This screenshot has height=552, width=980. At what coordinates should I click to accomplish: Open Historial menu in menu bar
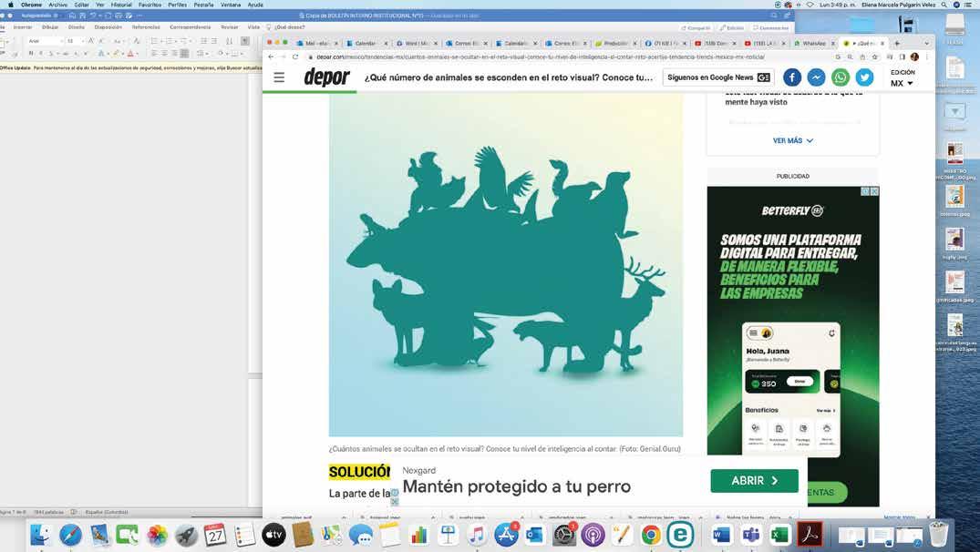pos(121,5)
